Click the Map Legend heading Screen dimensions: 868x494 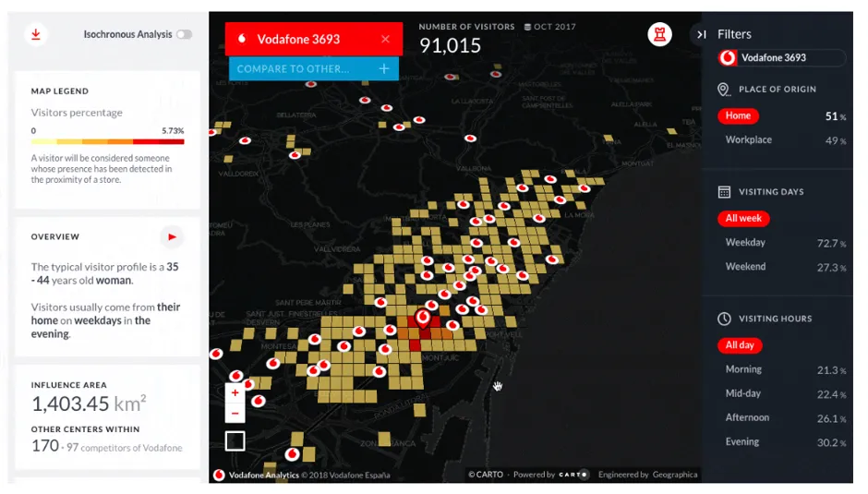point(60,90)
